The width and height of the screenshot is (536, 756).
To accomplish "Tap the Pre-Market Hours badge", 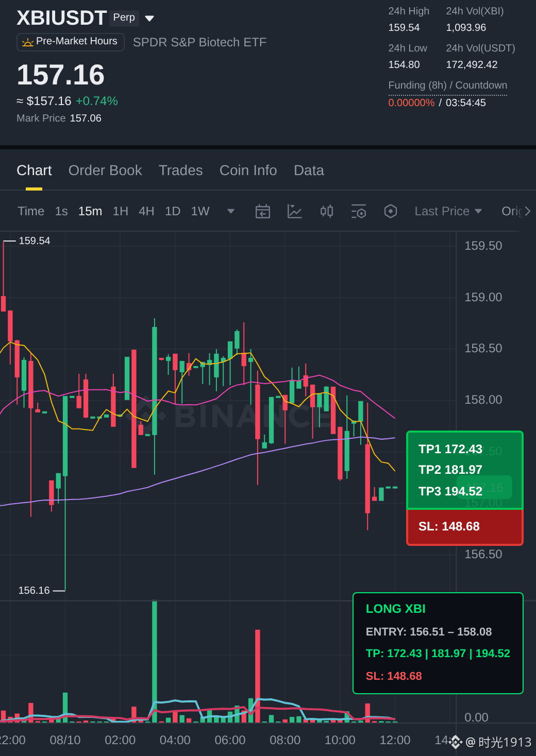I will pos(71,42).
